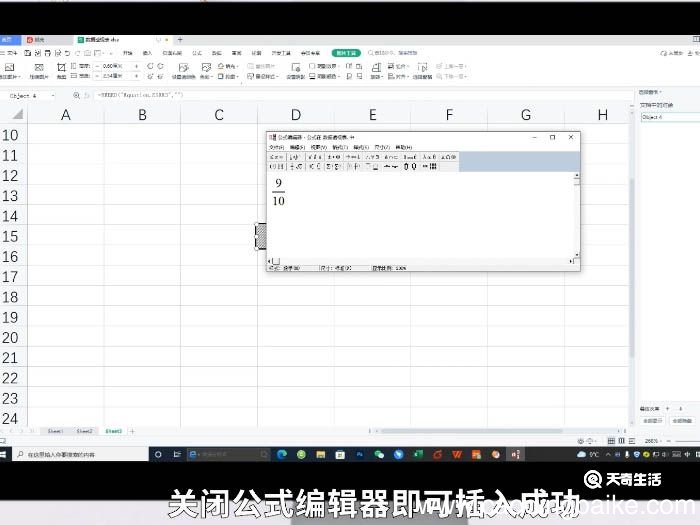Select column D header
This screenshot has width=700, height=525.
click(x=296, y=115)
